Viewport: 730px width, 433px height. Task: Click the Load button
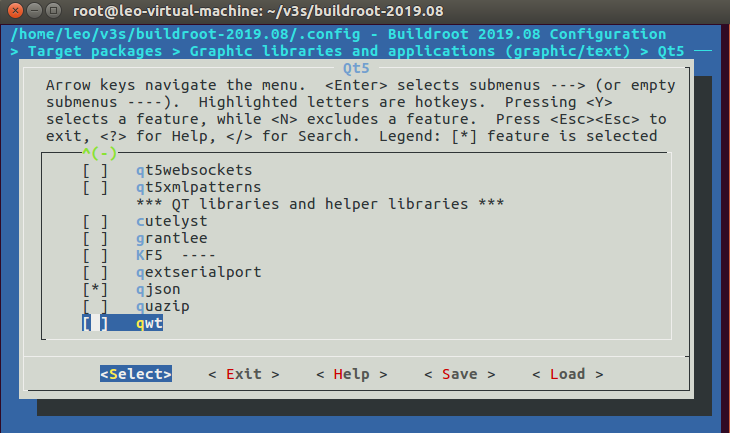pyautogui.click(x=568, y=374)
